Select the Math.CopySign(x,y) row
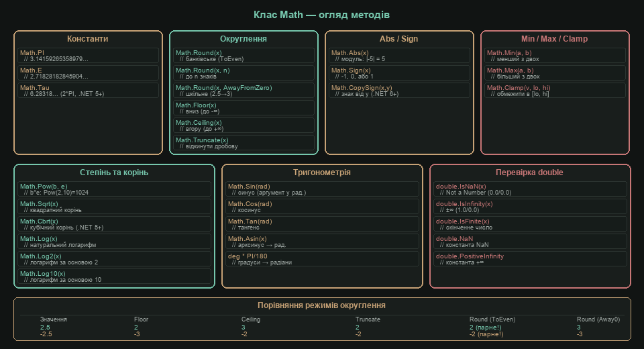 point(400,91)
